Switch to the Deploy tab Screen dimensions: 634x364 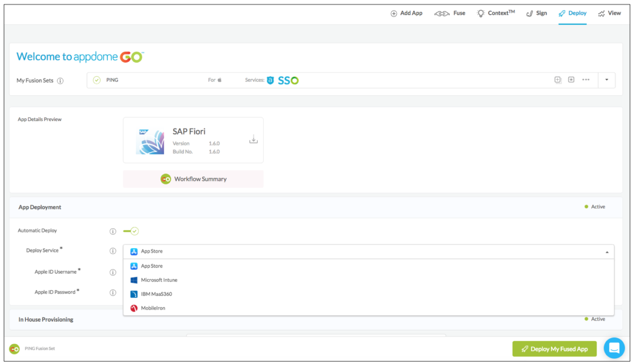572,13
